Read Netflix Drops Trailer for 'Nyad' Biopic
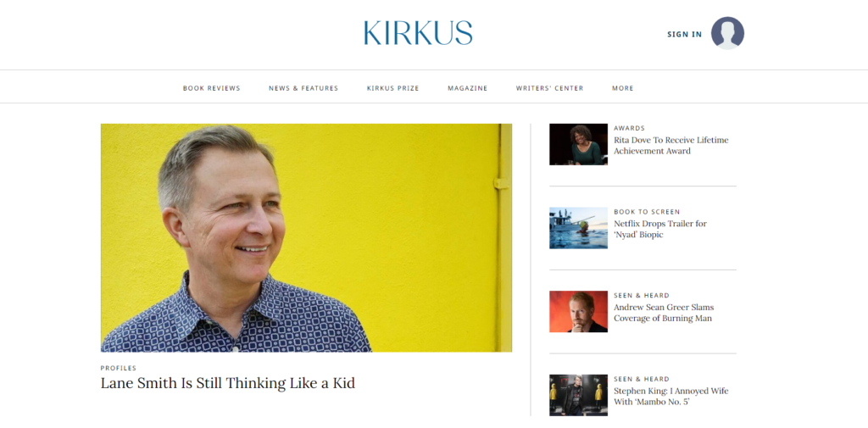This screenshot has width=868, height=428. tap(659, 229)
